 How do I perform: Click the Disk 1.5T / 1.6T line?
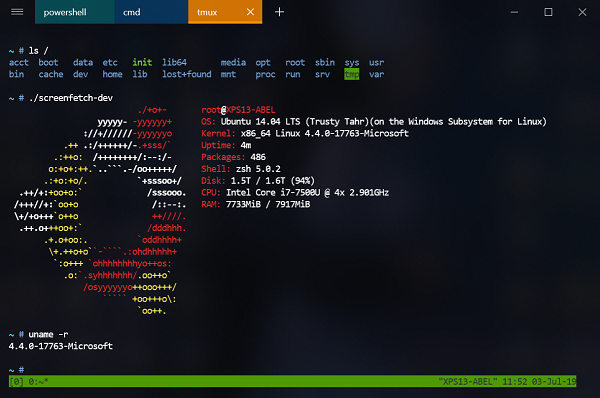(258, 181)
